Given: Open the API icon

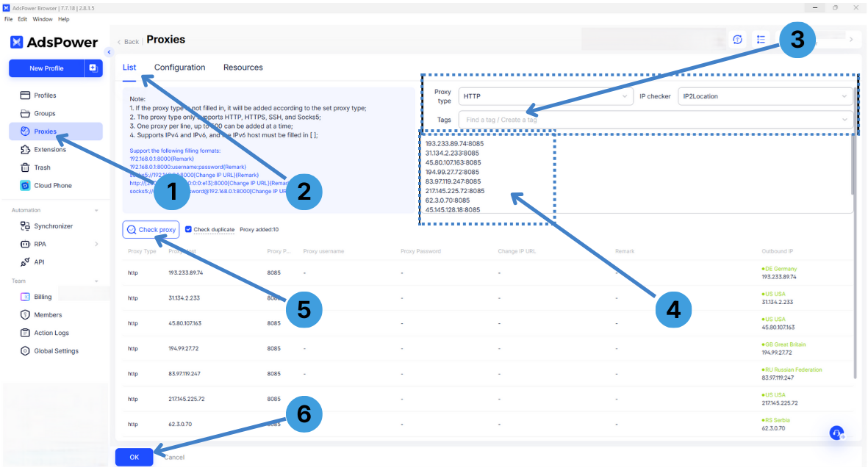Looking at the screenshot, I should point(25,261).
